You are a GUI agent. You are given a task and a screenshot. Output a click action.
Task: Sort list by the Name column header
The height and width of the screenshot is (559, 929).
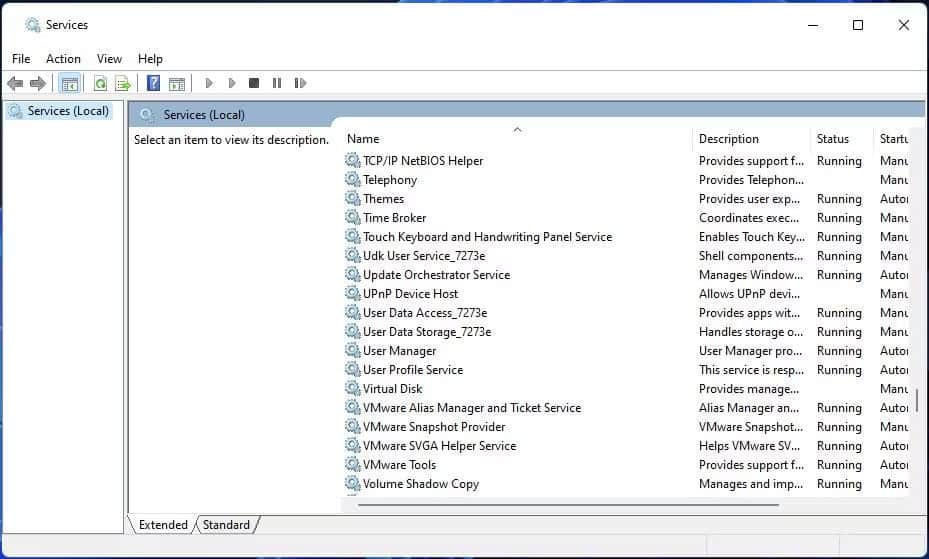[x=363, y=139]
